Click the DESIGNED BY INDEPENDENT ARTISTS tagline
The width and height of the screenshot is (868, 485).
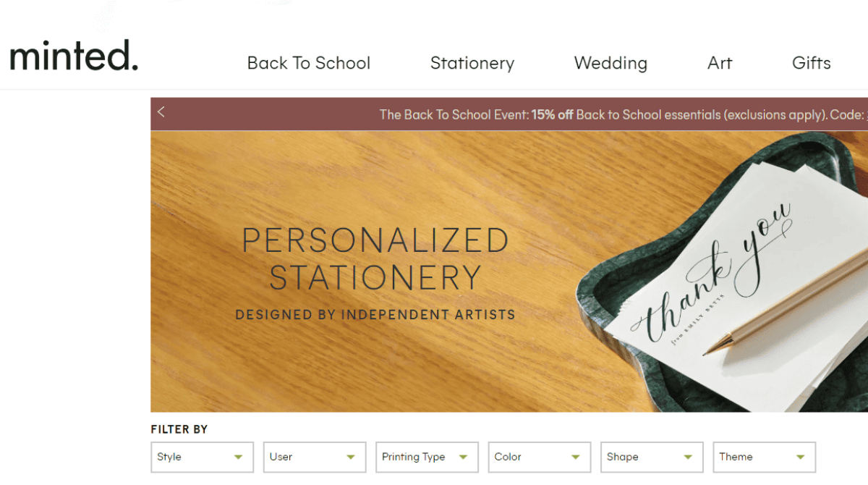(x=375, y=314)
